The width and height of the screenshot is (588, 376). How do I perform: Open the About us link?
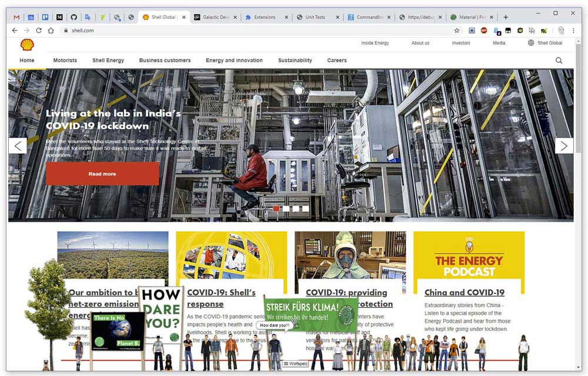pyautogui.click(x=420, y=43)
